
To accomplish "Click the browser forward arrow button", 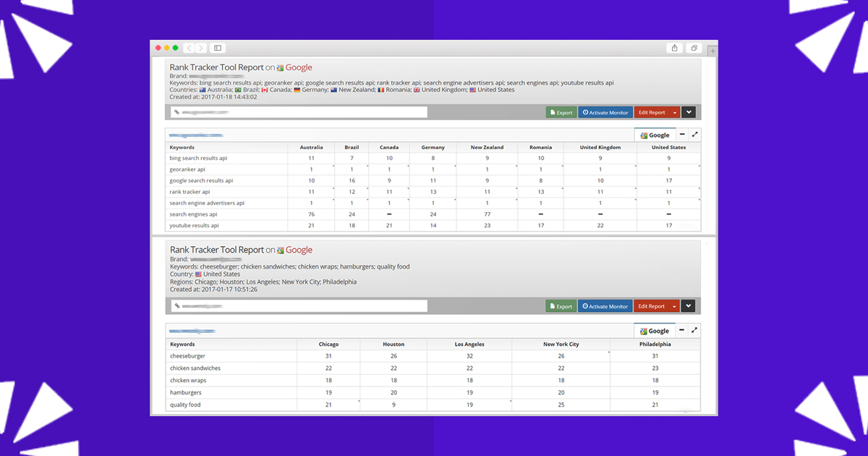I will click(200, 48).
